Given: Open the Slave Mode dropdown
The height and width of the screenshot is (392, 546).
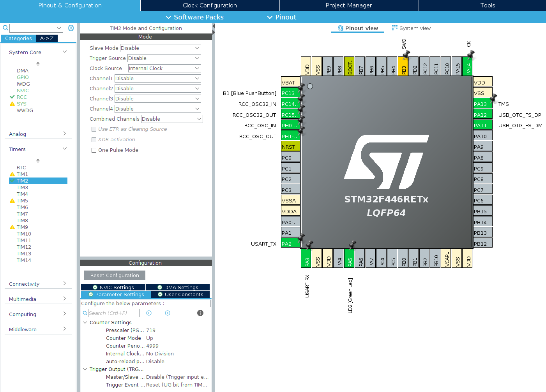Looking at the screenshot, I should click(160, 48).
